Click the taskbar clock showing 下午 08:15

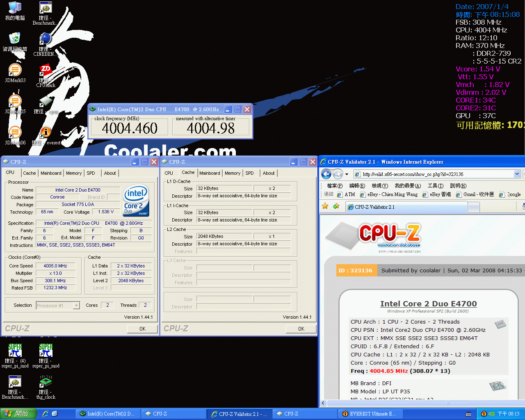(509, 414)
